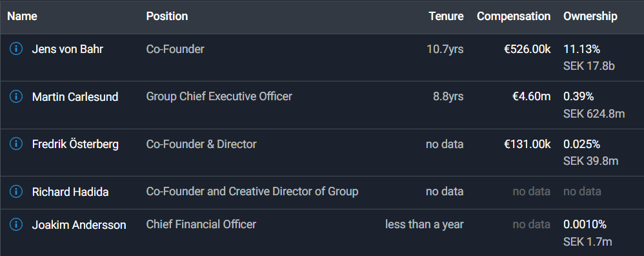644x256 pixels.
Task: Select the name Martin Carlesund
Action: point(75,97)
